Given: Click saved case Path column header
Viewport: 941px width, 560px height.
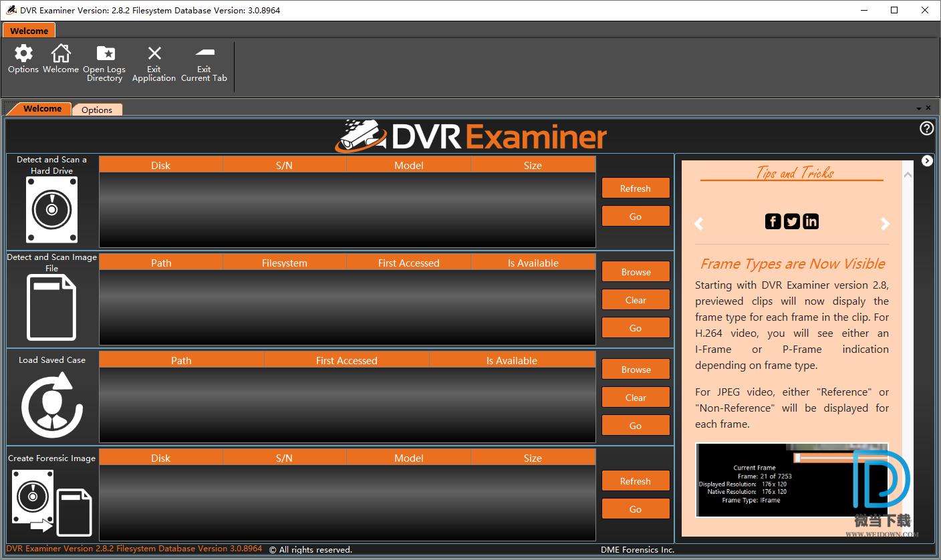Looking at the screenshot, I should tap(182, 360).
